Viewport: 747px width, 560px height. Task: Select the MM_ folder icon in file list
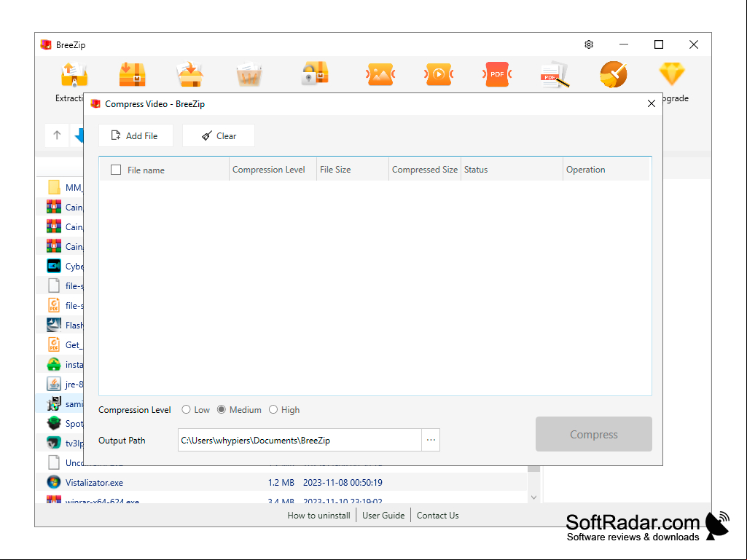pyautogui.click(x=54, y=187)
